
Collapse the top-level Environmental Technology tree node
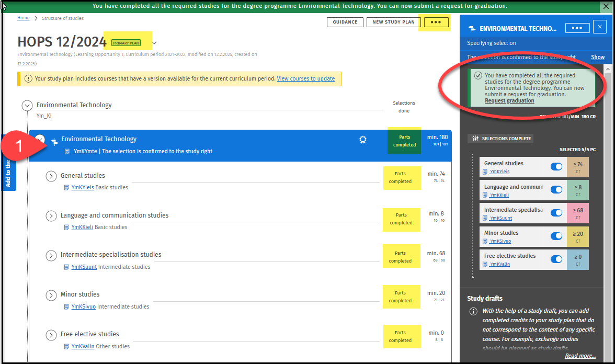click(x=27, y=106)
